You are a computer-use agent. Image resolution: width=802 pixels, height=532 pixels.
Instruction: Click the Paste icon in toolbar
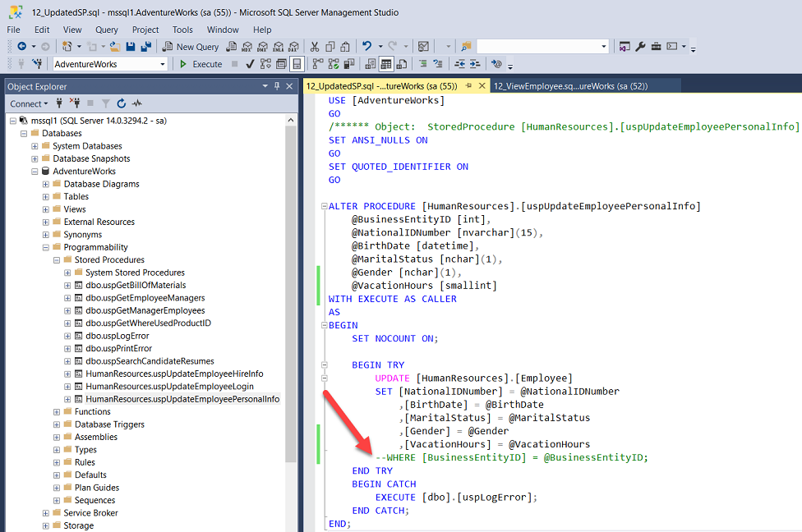tap(345, 47)
